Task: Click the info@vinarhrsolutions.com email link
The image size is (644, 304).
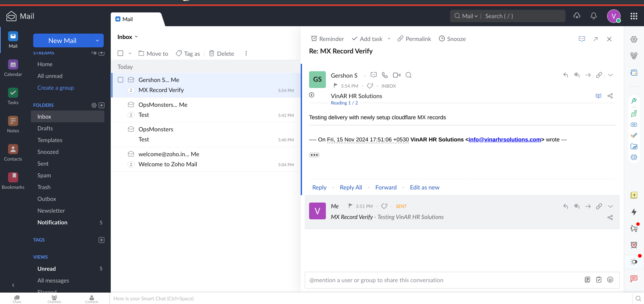Action: pos(505,140)
